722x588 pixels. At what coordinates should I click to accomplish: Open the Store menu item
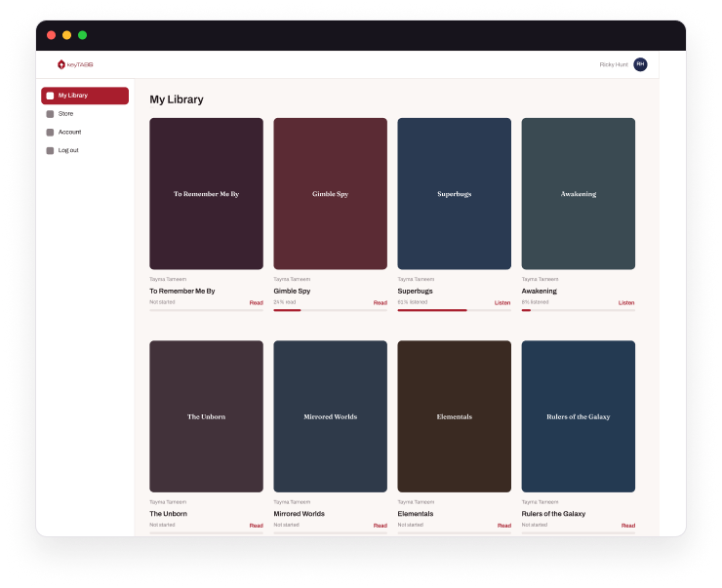[85, 114]
